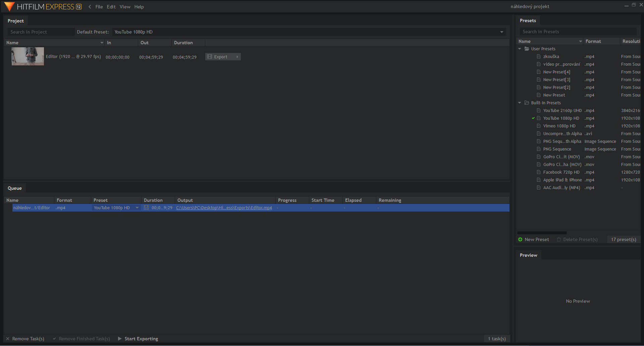Open the View menu
This screenshot has width=644, height=346.
125,7
